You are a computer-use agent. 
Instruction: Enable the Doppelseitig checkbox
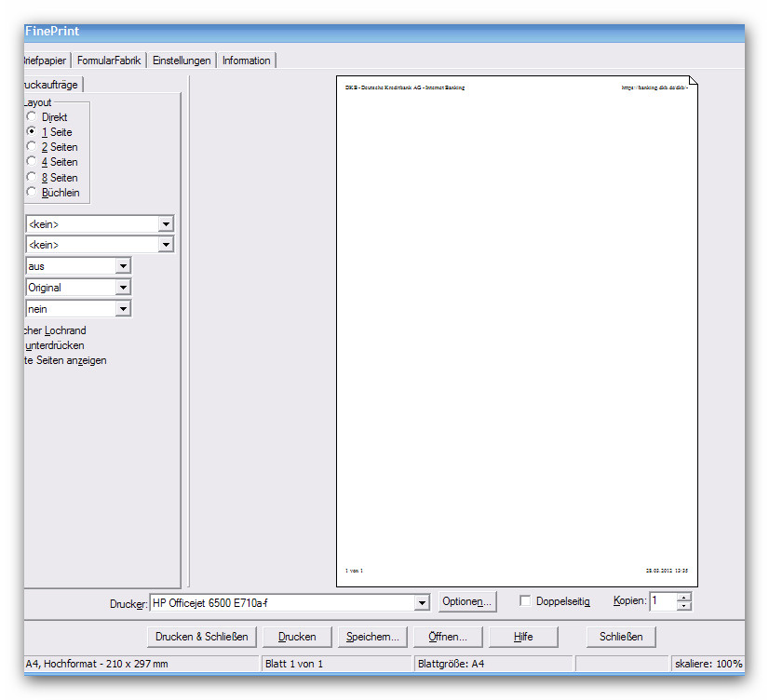point(525,601)
